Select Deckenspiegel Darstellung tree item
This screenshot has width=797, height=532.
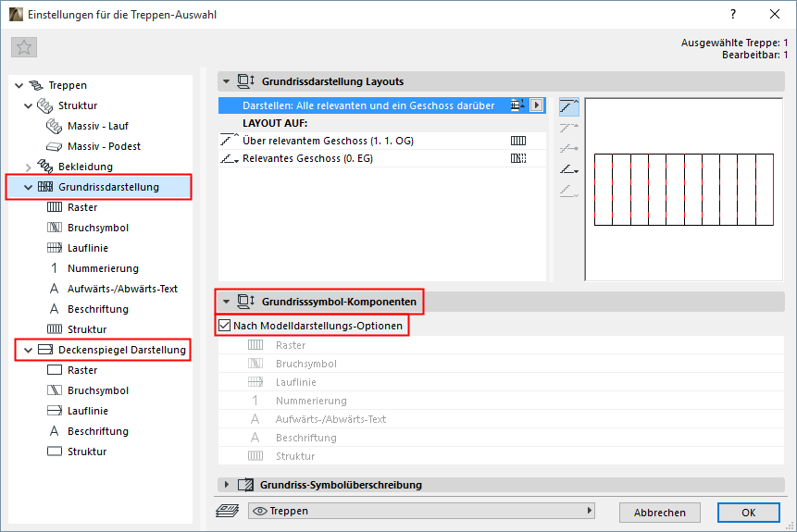pos(122,350)
